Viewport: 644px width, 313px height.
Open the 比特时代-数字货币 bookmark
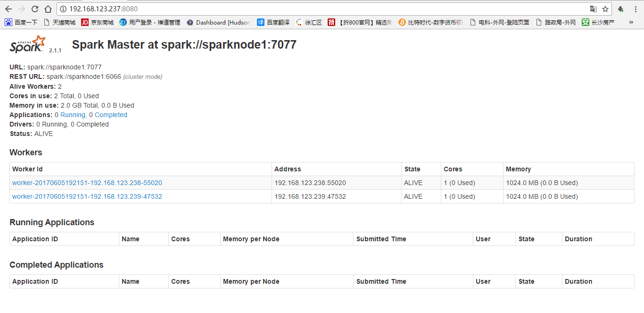tap(431, 22)
